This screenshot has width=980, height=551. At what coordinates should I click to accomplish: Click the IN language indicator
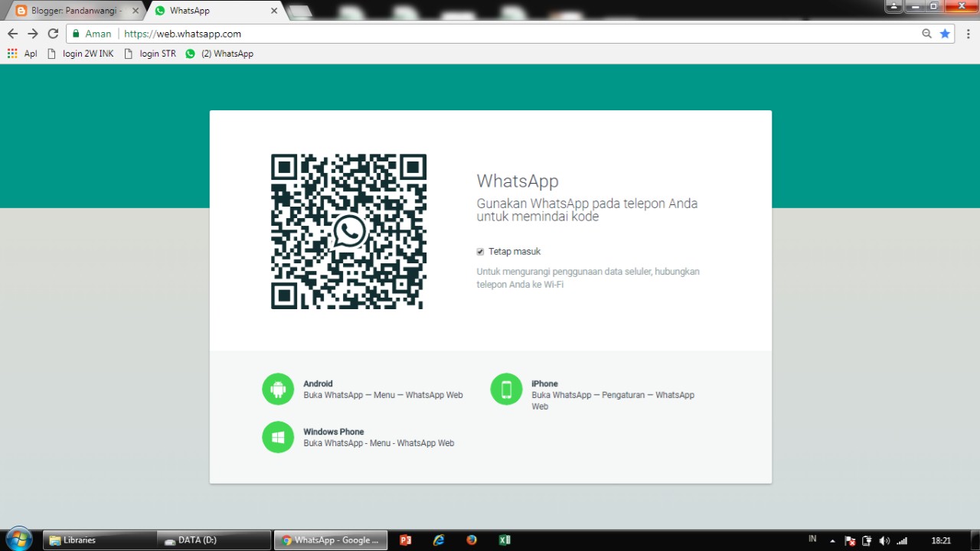812,540
